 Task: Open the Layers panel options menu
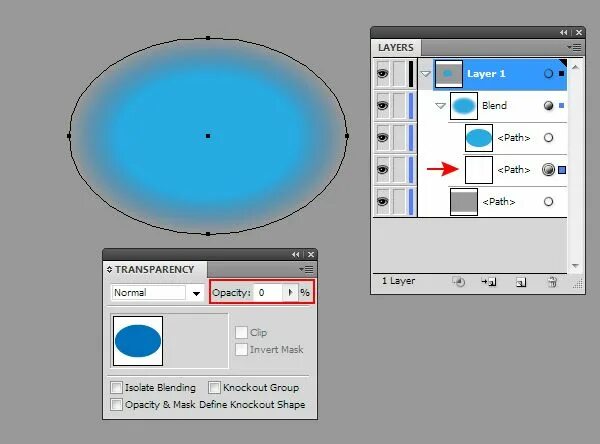coord(575,47)
